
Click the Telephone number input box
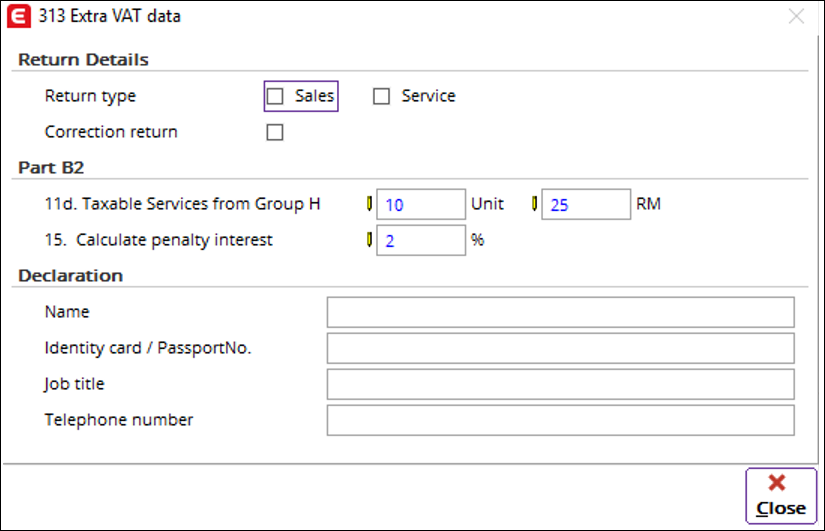coord(560,420)
